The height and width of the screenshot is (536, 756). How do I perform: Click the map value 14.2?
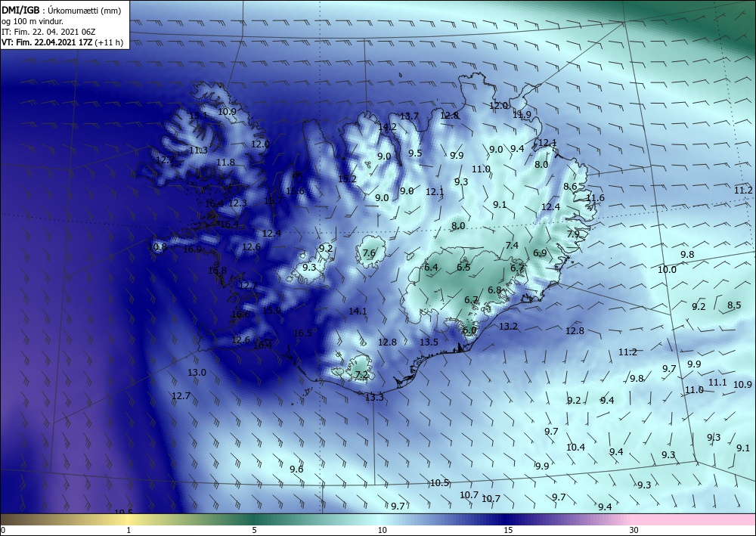387,127
